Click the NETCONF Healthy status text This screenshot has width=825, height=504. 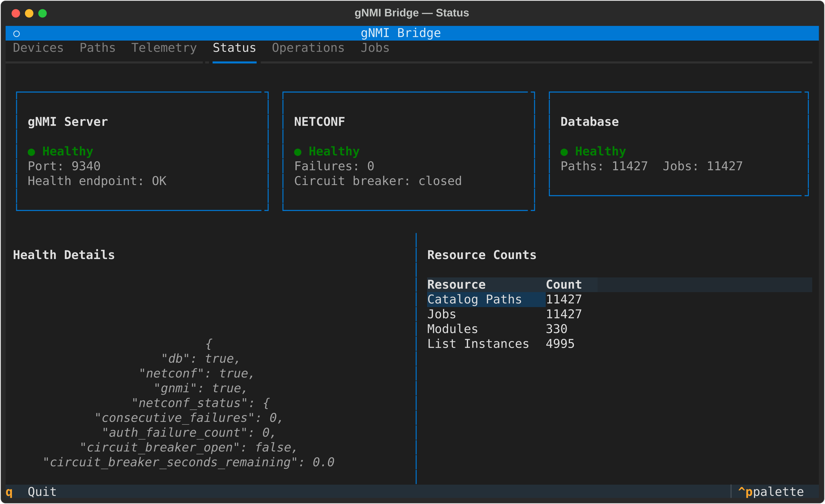tap(334, 151)
